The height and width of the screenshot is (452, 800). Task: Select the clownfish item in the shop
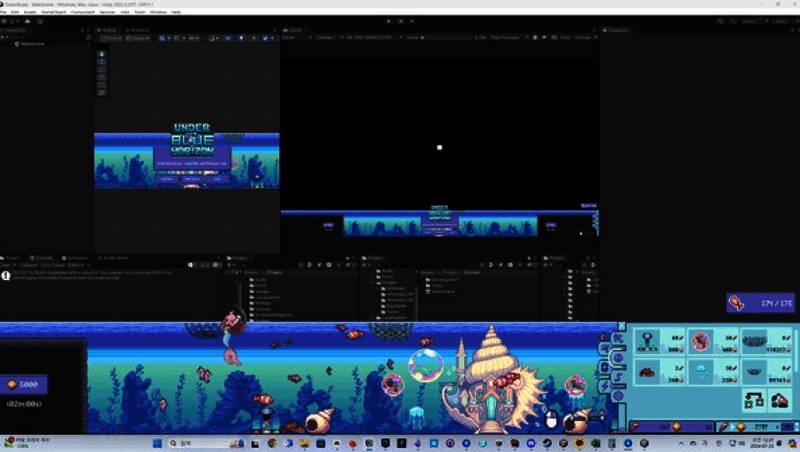tap(701, 343)
